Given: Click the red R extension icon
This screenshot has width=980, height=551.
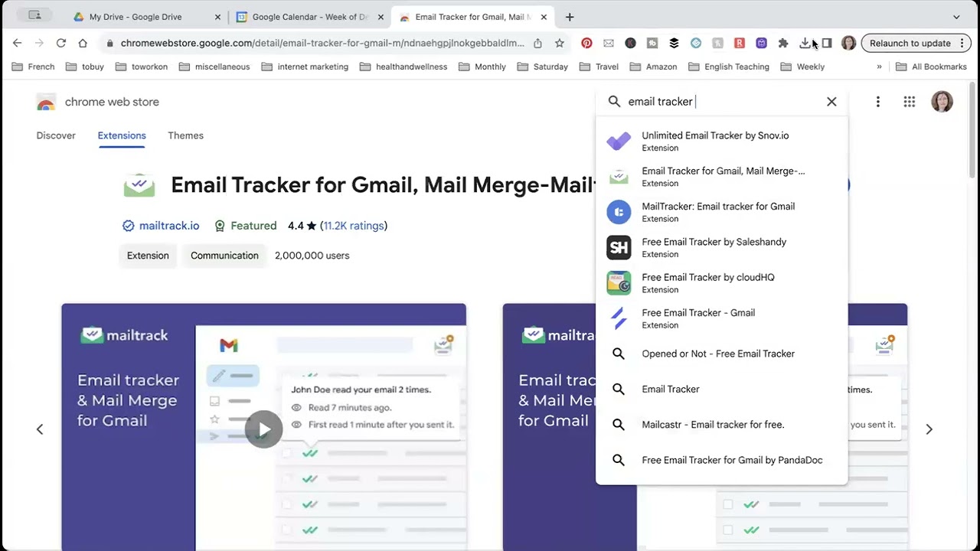Looking at the screenshot, I should (739, 44).
